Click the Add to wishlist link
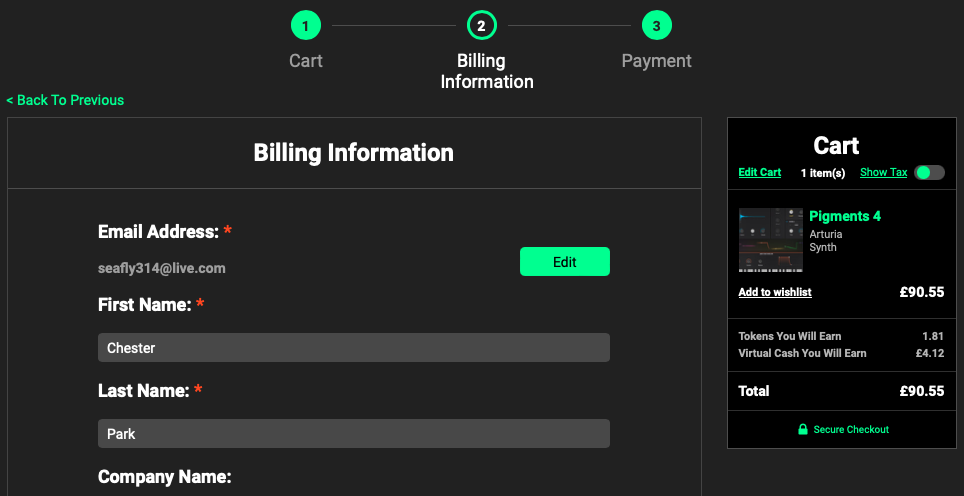The height and width of the screenshot is (496, 964). [x=775, y=292]
